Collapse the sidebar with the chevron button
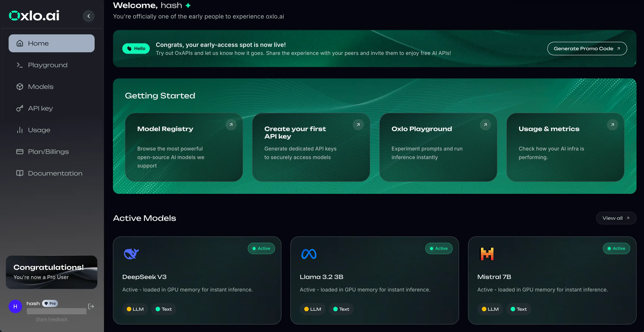 (88, 16)
